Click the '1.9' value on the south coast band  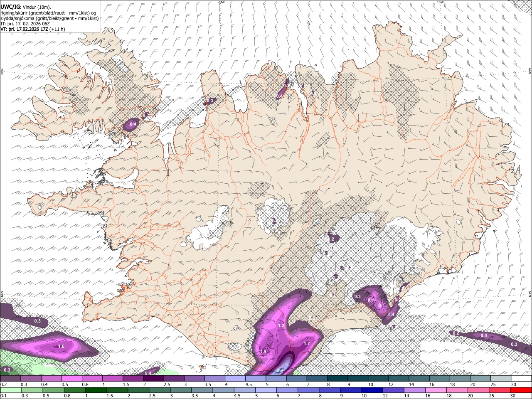[x=263, y=351]
